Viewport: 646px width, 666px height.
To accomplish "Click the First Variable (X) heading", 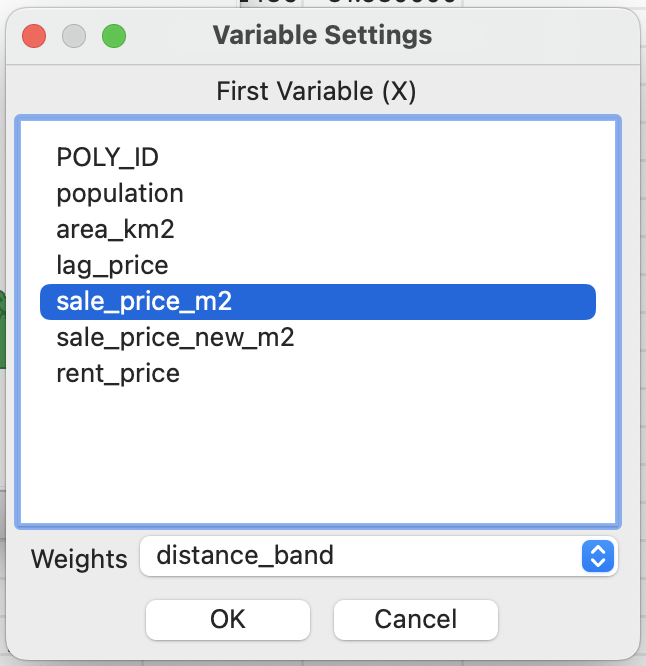I will click(x=316, y=91).
